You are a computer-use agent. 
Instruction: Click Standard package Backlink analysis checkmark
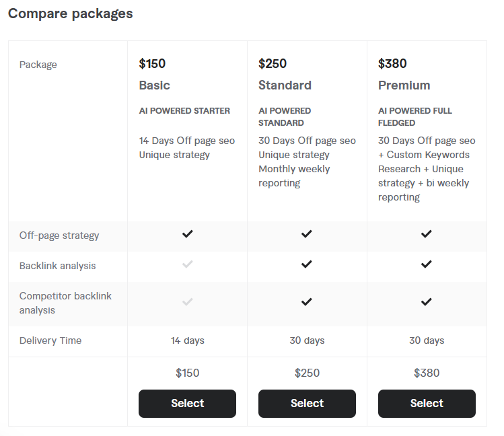307,264
